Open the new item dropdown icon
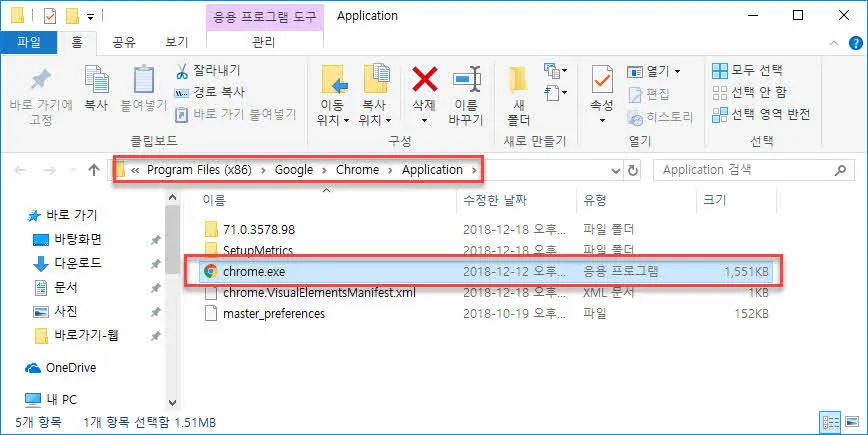868x435 pixels. [x=555, y=71]
